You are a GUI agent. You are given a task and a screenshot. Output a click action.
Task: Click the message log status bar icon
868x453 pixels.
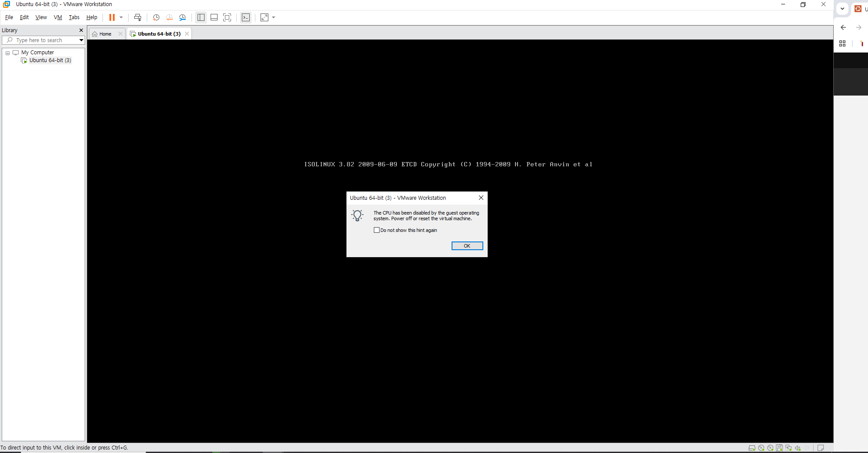[821, 448]
